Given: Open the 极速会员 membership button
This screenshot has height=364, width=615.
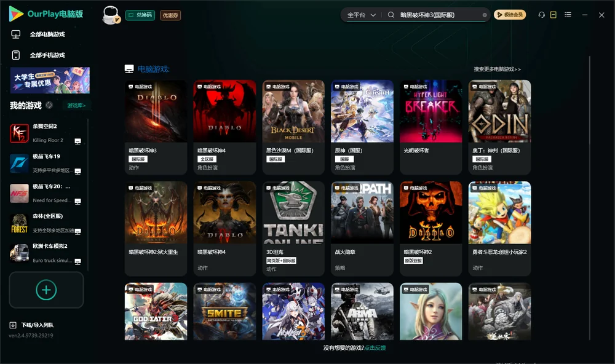Looking at the screenshot, I should click(x=509, y=15).
